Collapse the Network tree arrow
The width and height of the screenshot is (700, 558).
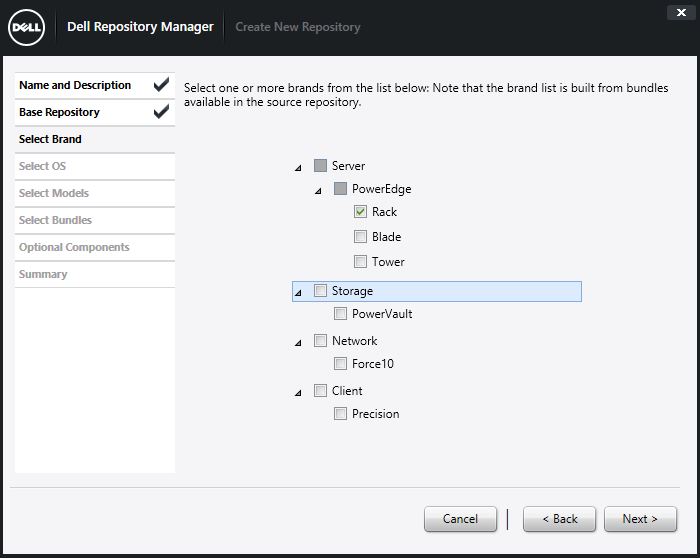click(299, 343)
